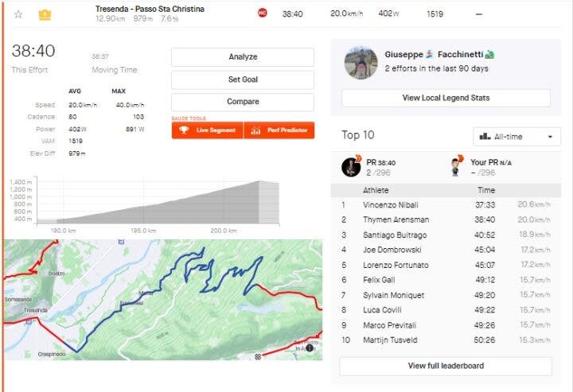573x392 pixels.
Task: Click the PR holder's avatar in Top 10
Action: tap(351, 167)
